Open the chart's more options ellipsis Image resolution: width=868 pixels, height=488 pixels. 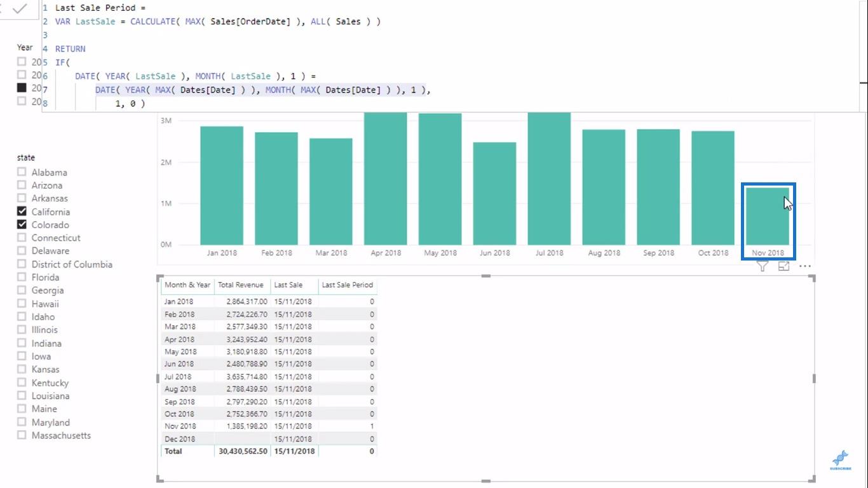[805, 266]
